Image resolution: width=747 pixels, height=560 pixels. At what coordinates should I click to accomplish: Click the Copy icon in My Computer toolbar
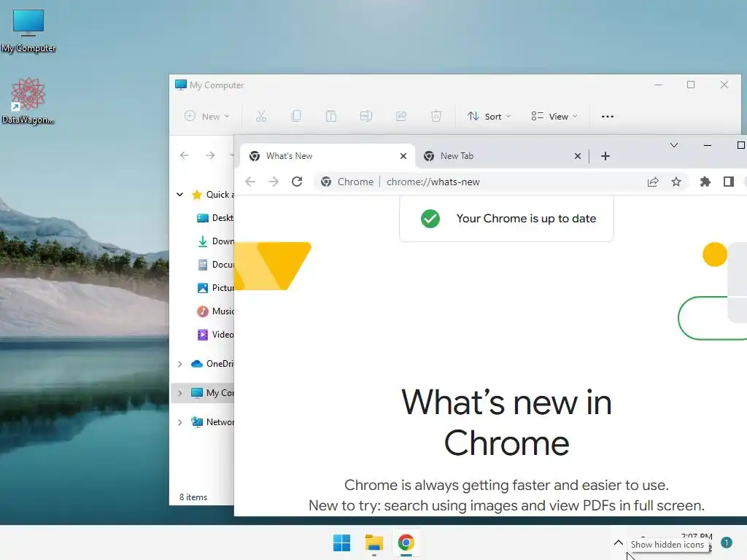[296, 116]
